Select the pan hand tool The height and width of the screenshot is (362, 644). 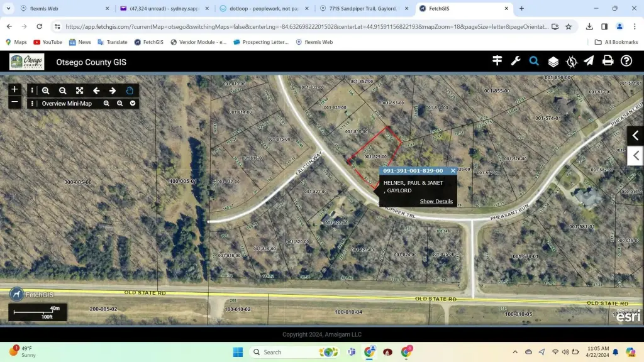[x=130, y=90]
